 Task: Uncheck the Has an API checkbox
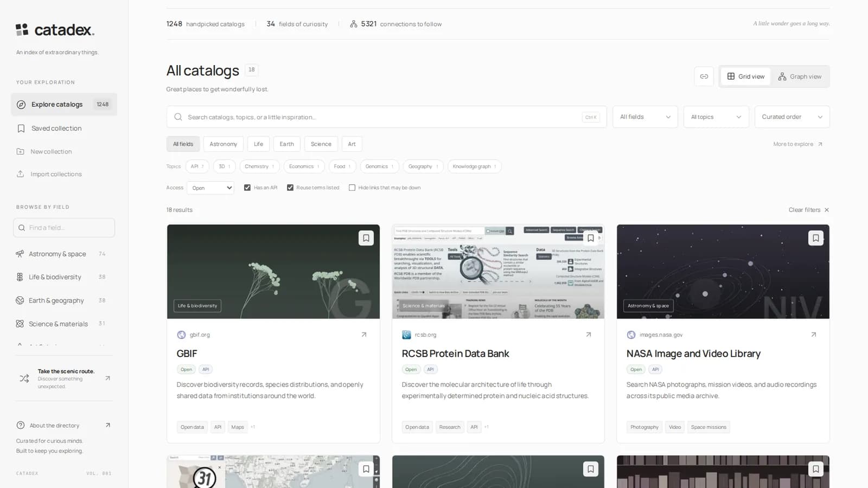coord(247,188)
